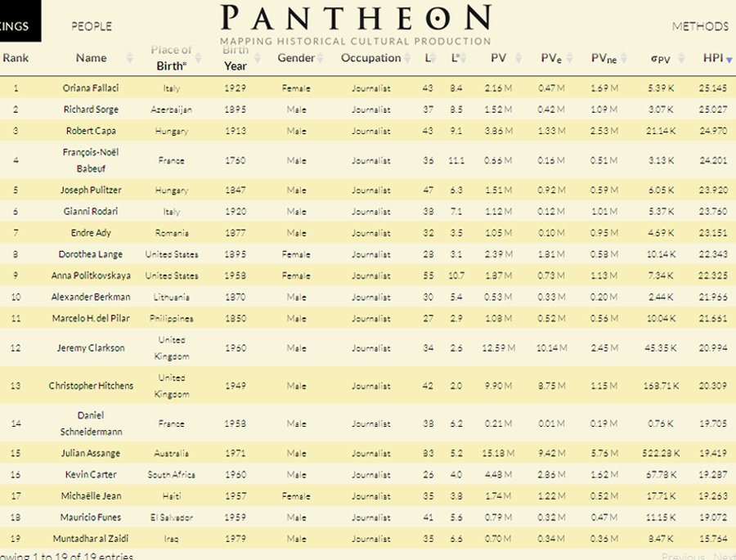Viewport: 736px width, 560px height.
Task: Click the HPI column header text
Action: (x=712, y=58)
